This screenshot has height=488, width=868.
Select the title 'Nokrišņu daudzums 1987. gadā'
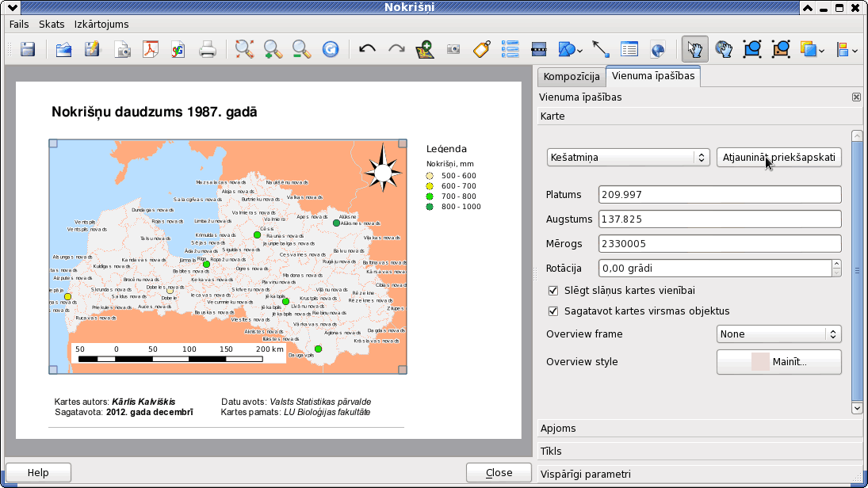[155, 112]
